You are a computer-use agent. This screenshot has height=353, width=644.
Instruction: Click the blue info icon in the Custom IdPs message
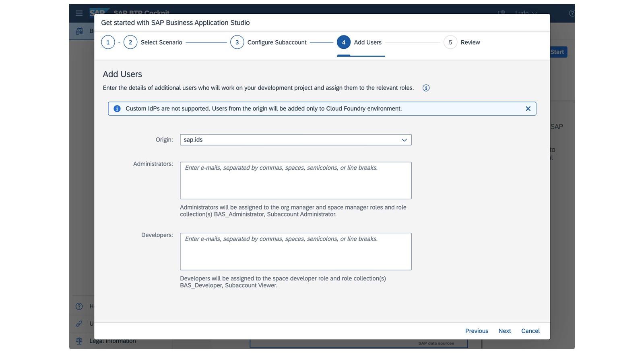point(117,109)
